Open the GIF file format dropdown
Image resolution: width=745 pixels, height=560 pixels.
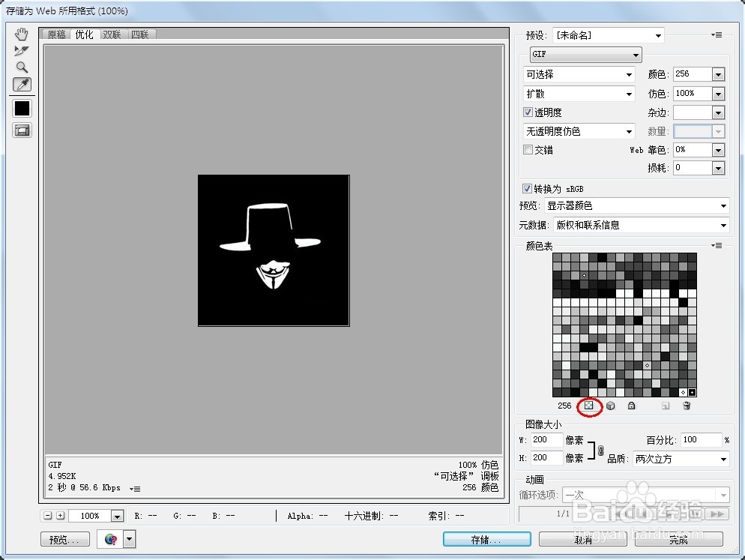coord(586,55)
